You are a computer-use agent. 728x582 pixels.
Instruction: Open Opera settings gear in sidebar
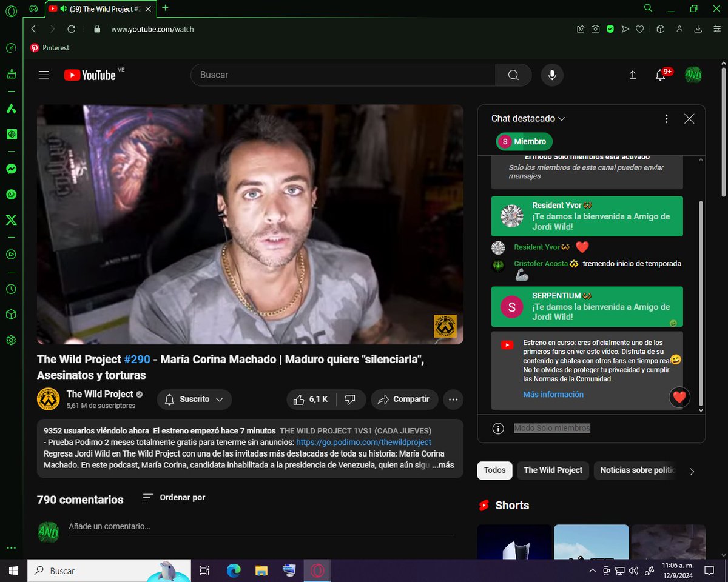[x=11, y=340]
